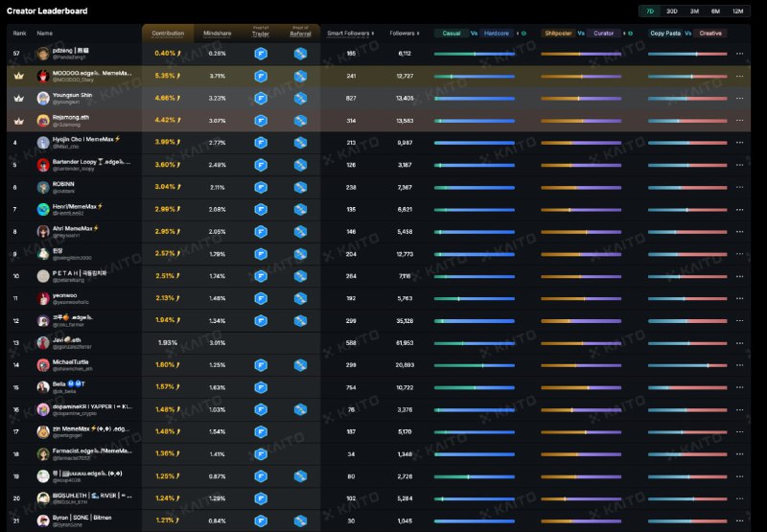Click the Proof of Trader badge for Youngsun Shin

(260, 98)
